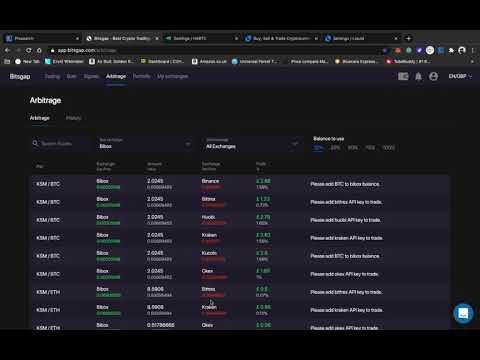Expand the Bibox buy exchange dropdown

(x=145, y=144)
